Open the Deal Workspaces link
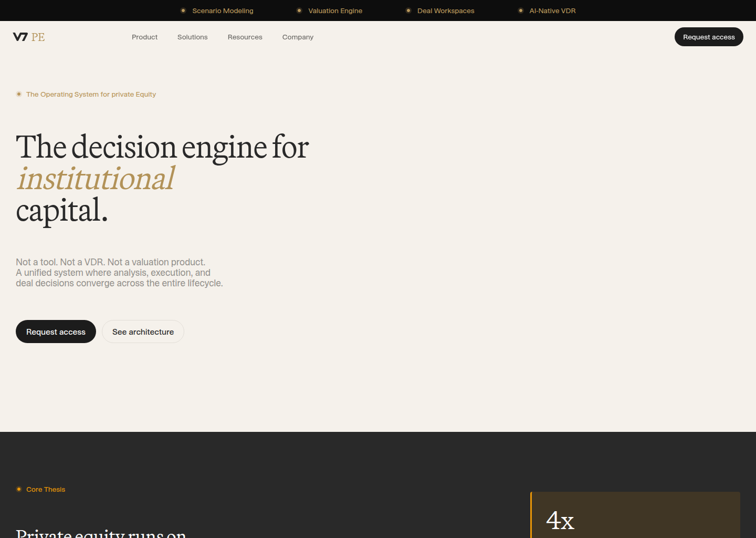 [x=445, y=11]
